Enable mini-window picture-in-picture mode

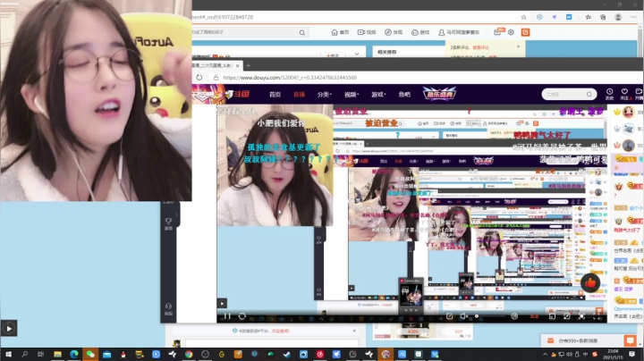pos(552,316)
